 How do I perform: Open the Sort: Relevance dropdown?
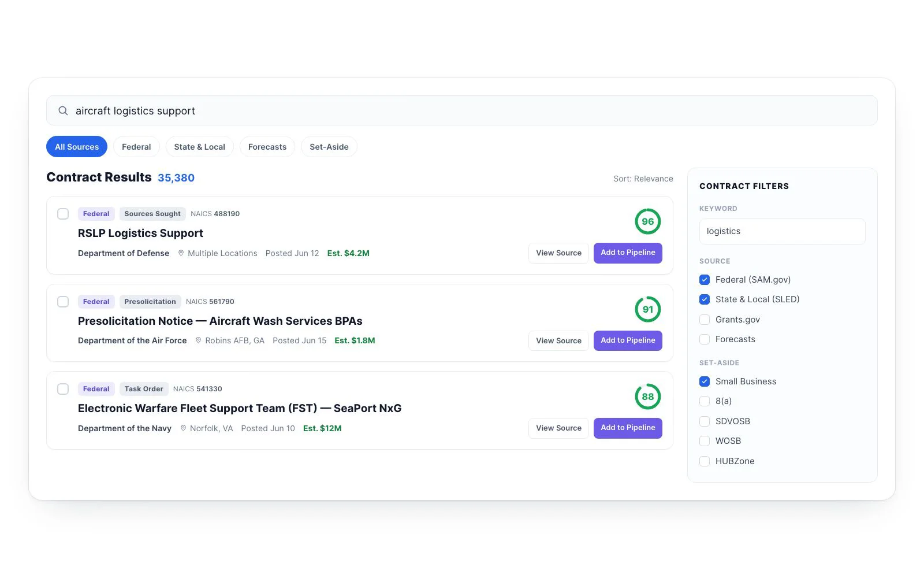point(643,179)
